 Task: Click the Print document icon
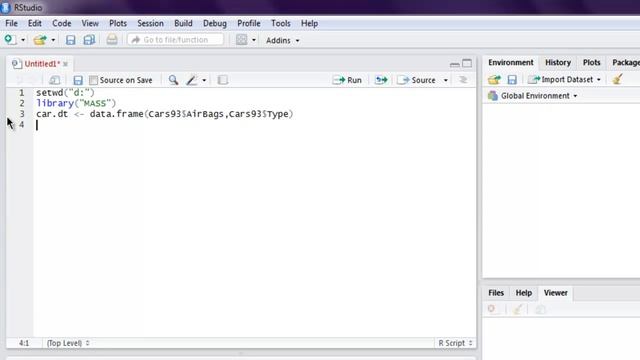coord(112,40)
